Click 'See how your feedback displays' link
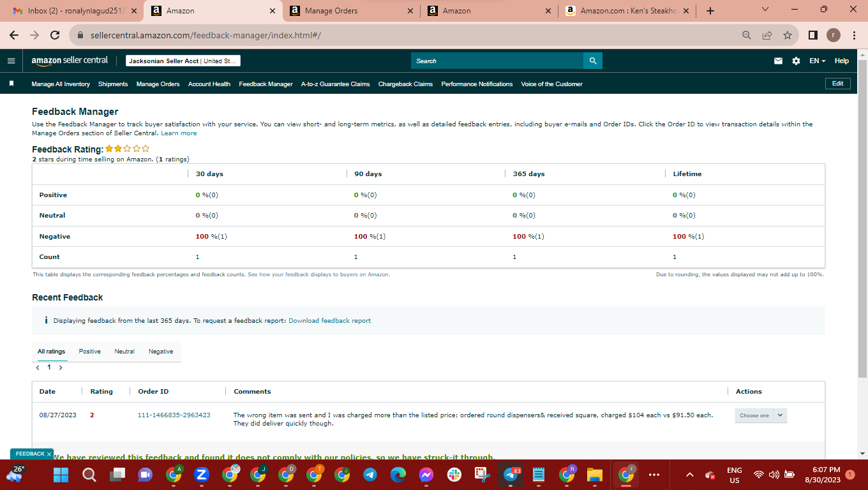868x490 pixels. 318,274
